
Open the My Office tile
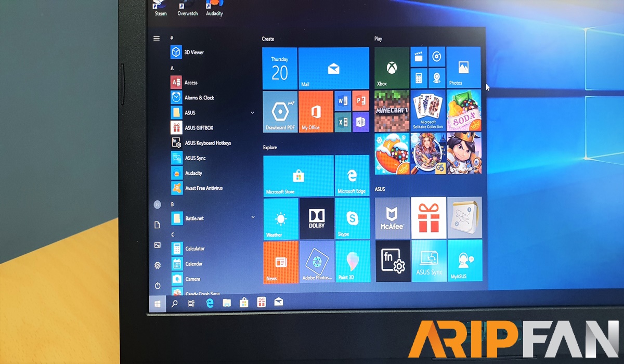tap(315, 111)
